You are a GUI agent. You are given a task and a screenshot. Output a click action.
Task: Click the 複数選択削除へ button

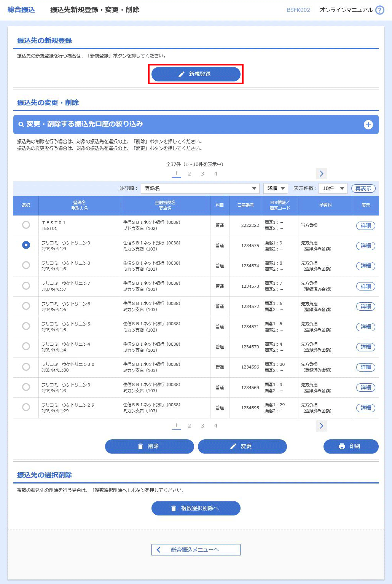pos(196,508)
